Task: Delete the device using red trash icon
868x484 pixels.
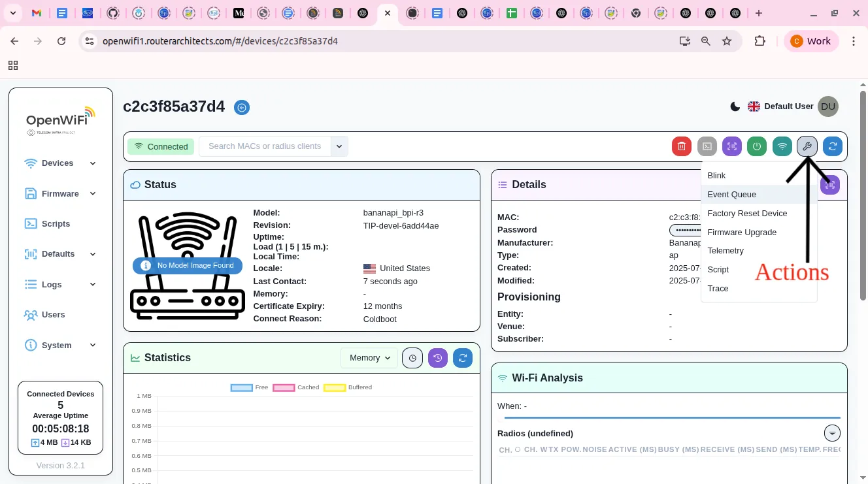Action: coord(682,146)
